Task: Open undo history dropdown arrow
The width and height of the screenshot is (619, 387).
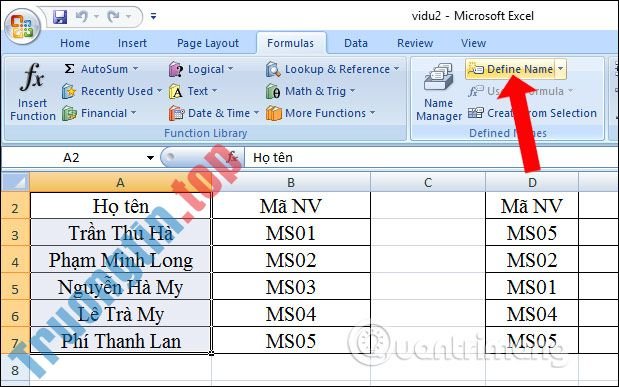Action: [96, 17]
